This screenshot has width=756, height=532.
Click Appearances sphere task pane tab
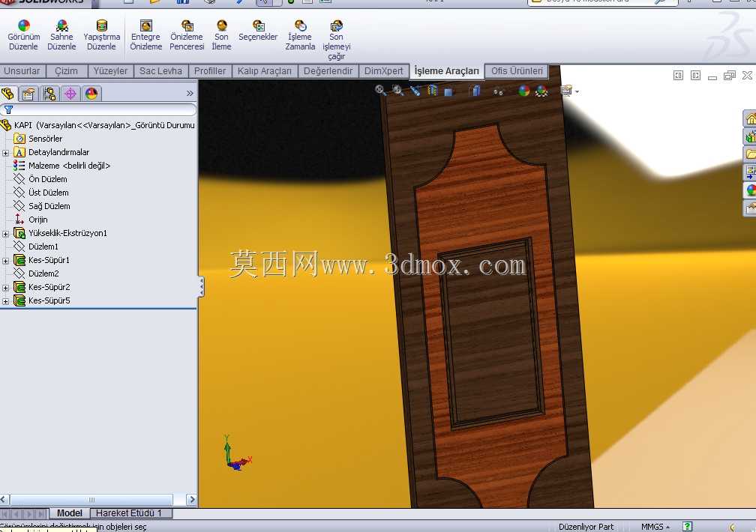(750, 190)
